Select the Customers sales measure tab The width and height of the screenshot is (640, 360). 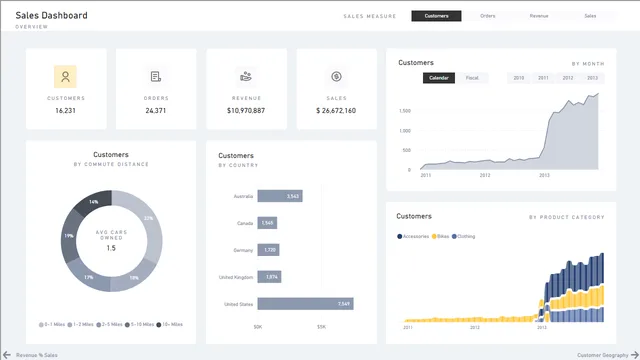coord(436,16)
